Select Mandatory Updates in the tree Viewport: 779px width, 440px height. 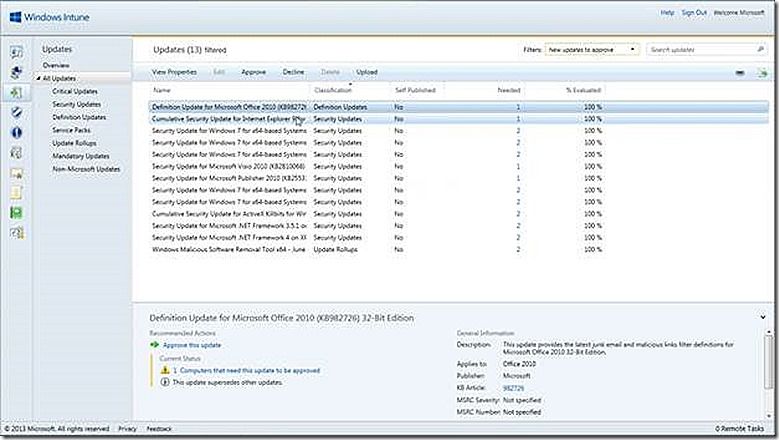[80, 156]
